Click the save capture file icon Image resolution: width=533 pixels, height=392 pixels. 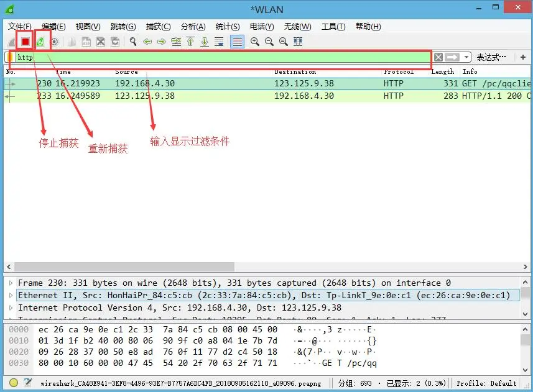point(86,42)
